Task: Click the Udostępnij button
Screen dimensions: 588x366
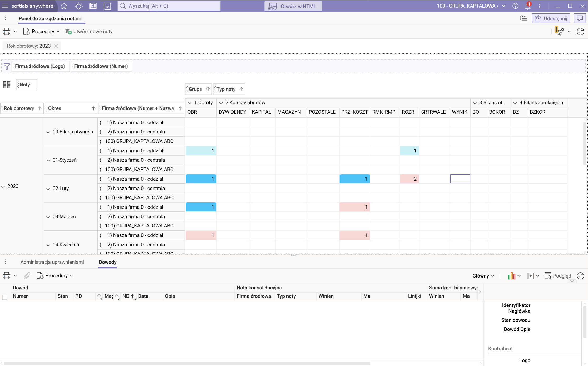Action: 551,18
